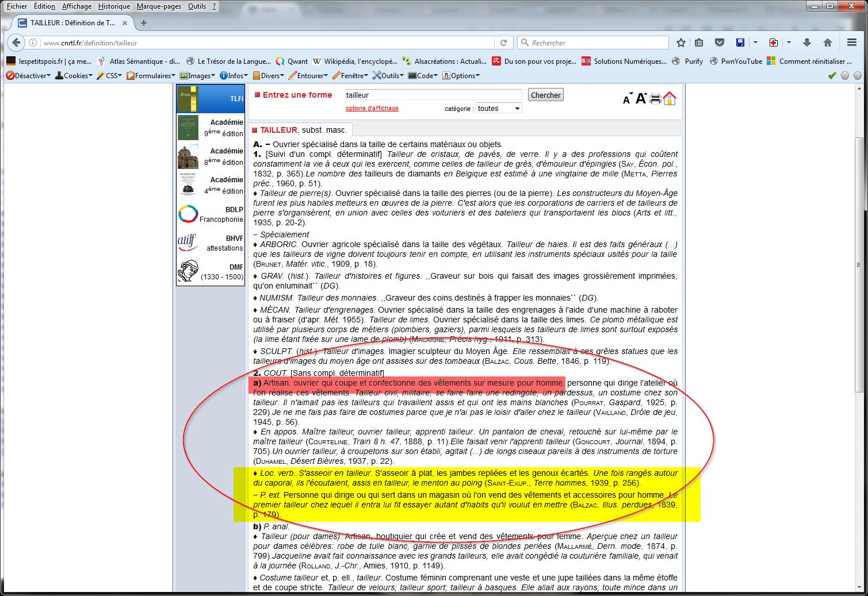The width and height of the screenshot is (868, 596).
Task: Increase text size with large A icon
Action: point(641,99)
